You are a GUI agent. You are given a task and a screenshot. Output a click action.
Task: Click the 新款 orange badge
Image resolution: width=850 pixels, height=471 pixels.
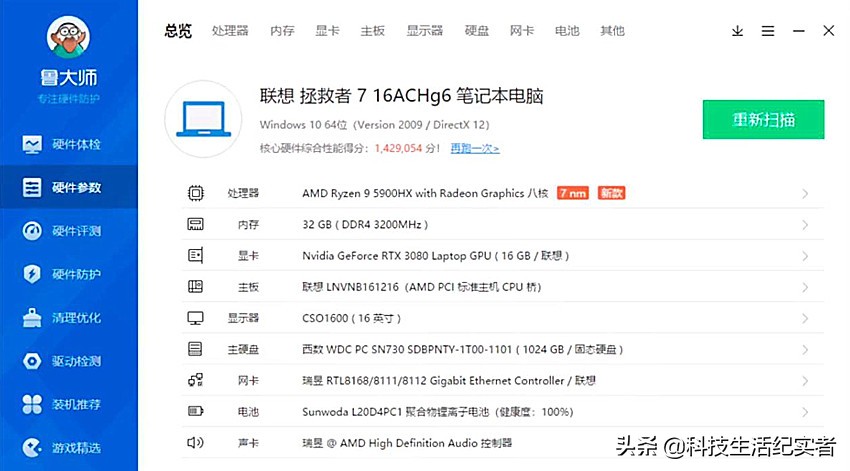[x=611, y=193]
